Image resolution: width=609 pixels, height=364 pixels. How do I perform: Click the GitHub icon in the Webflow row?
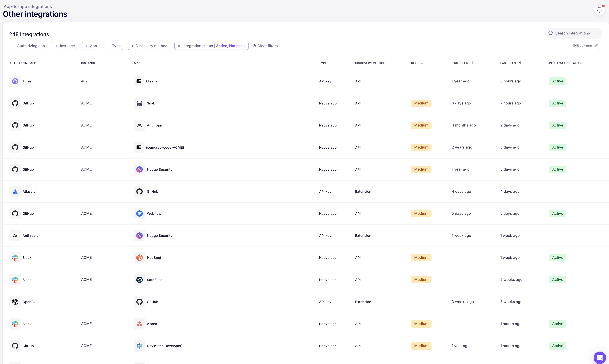click(x=15, y=214)
